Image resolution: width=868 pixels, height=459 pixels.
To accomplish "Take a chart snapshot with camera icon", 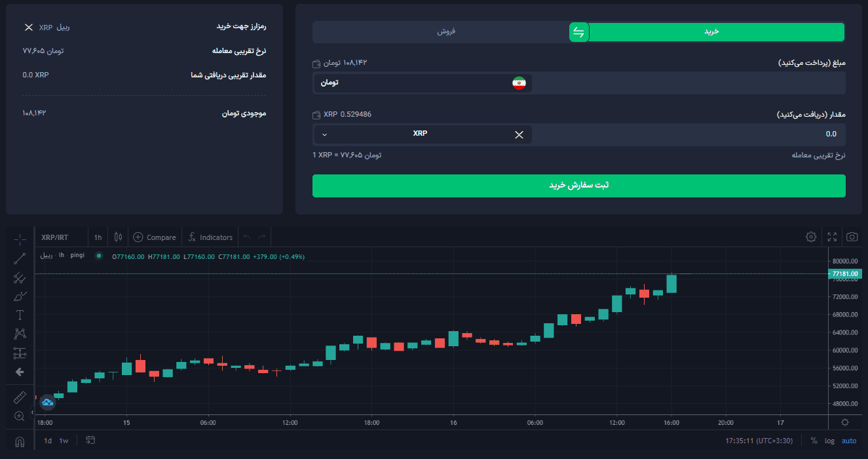I will click(x=852, y=237).
